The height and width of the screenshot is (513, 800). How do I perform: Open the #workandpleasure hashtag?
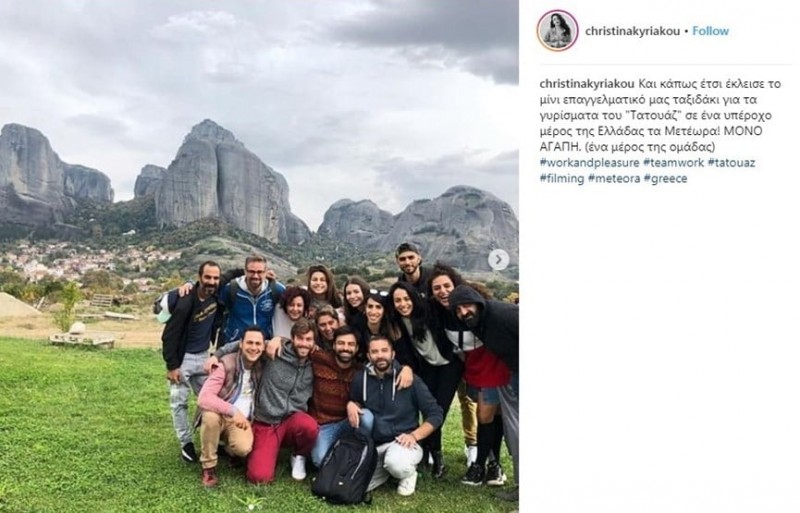coord(589,163)
